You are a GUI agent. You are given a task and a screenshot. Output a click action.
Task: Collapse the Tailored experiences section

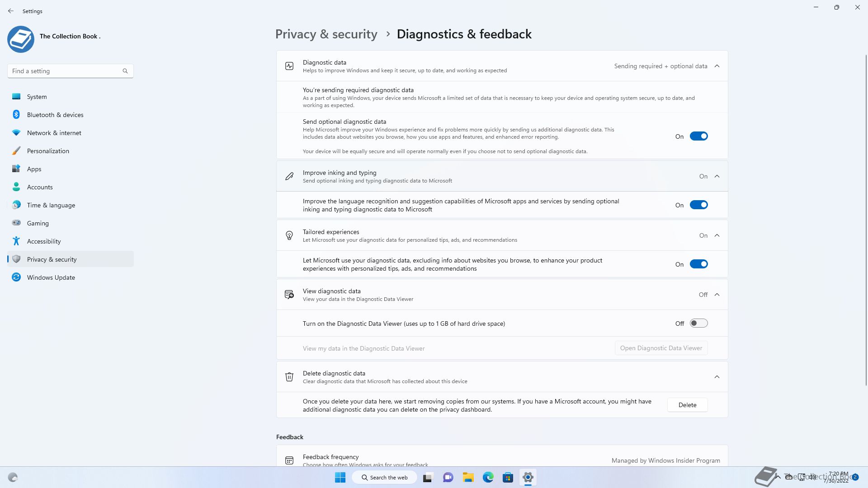click(717, 235)
